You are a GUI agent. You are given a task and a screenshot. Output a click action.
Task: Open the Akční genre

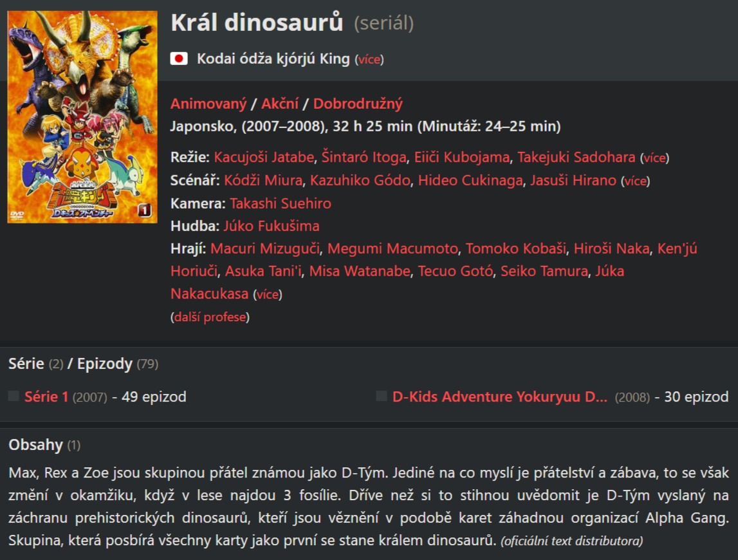pos(280,104)
